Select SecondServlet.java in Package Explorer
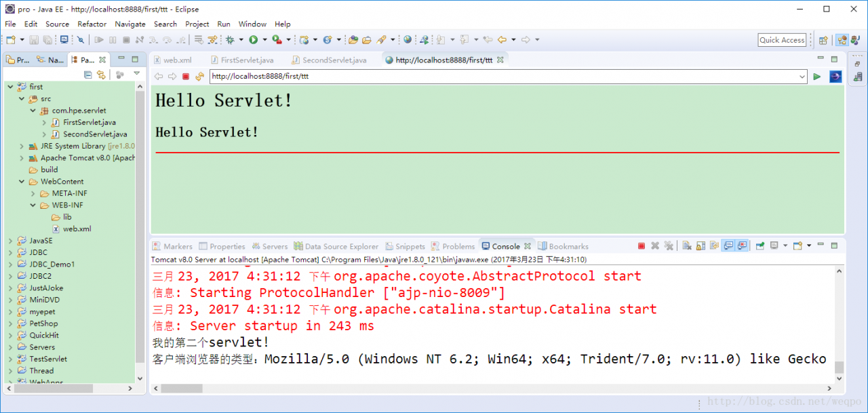 [x=88, y=134]
